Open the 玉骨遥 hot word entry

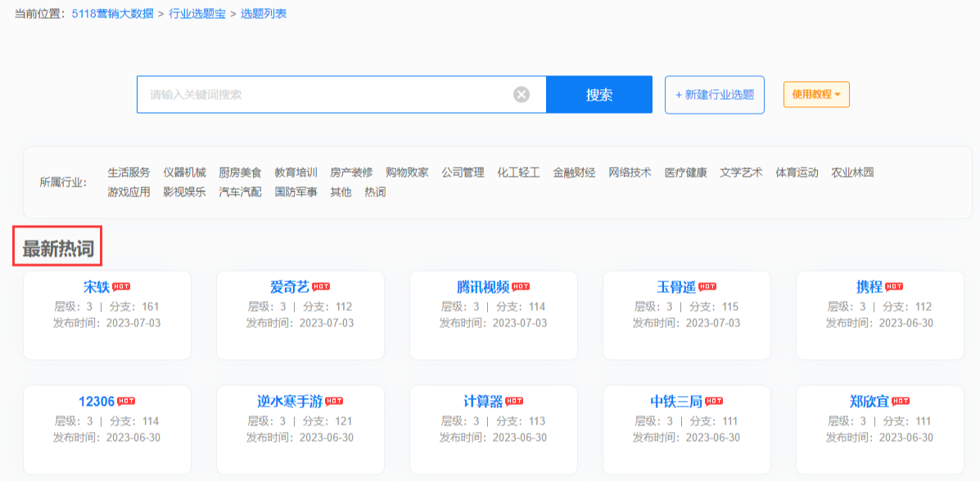[x=678, y=286]
